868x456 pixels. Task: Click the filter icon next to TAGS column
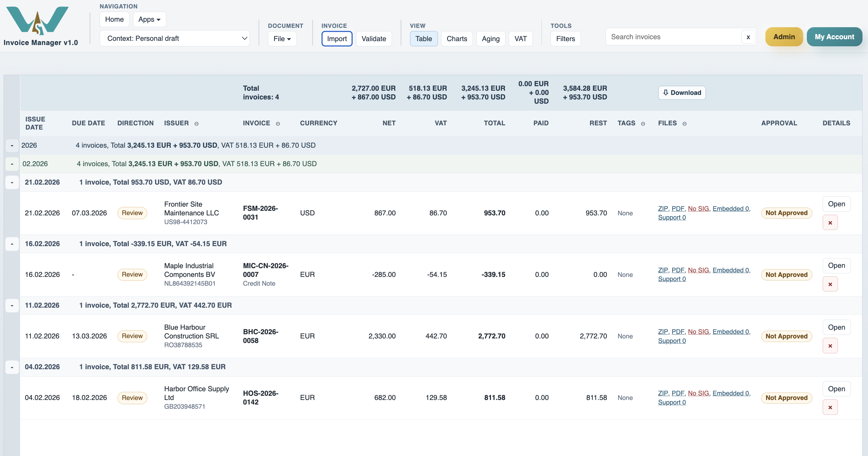pyautogui.click(x=643, y=124)
